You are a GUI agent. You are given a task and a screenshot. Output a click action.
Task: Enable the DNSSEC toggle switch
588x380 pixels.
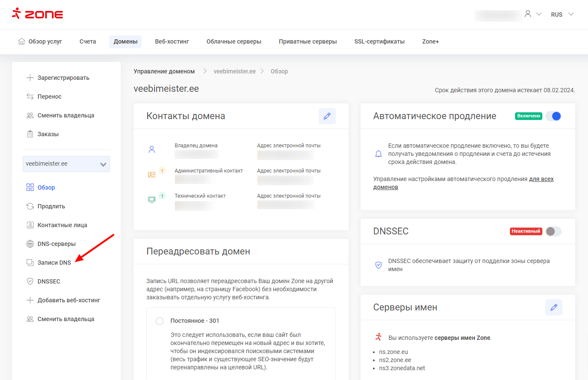[x=553, y=231]
